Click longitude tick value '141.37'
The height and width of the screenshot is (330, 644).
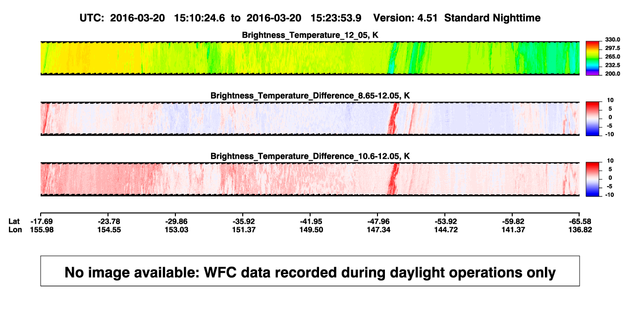pos(513,230)
